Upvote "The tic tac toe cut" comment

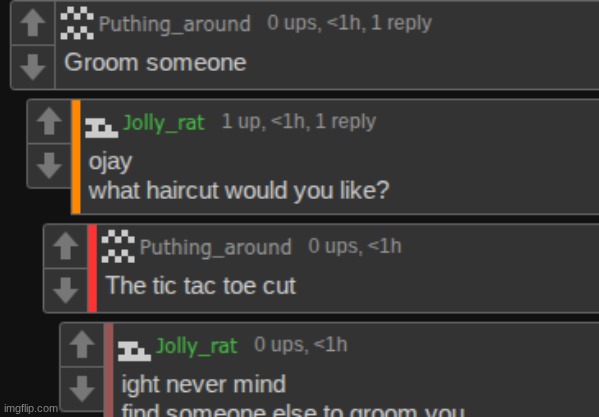(66, 246)
